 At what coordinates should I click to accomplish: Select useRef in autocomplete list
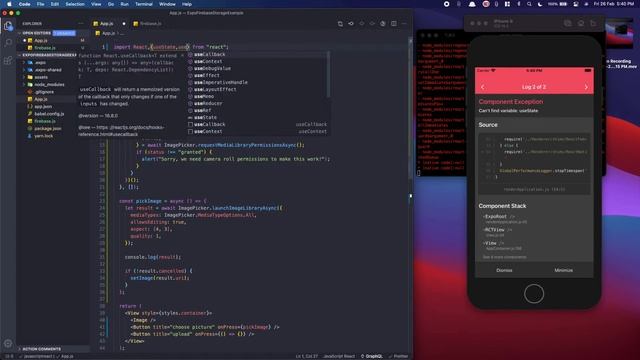257,110
